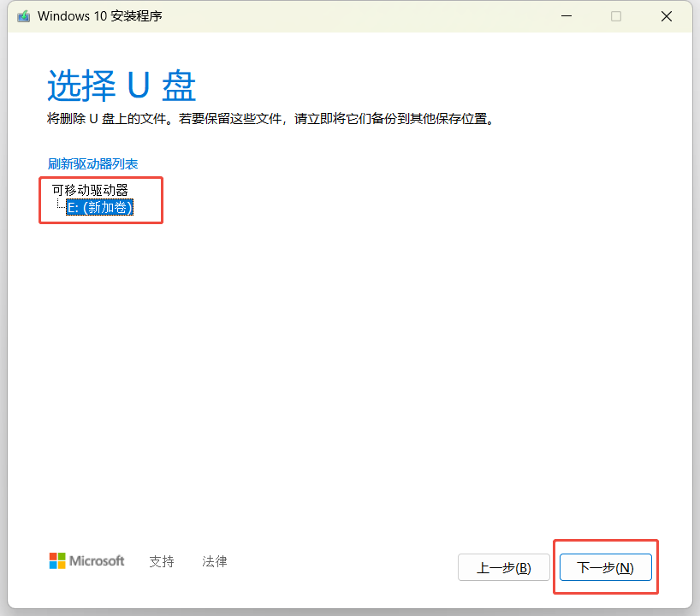Click the tree connector beside E: drive
The height and width of the screenshot is (616, 700).
[60, 206]
